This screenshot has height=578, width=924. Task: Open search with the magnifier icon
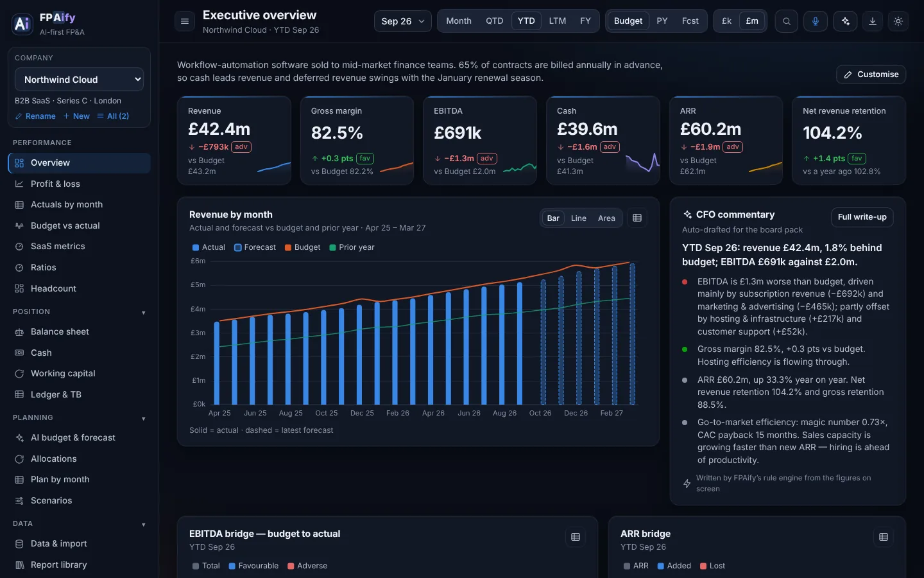787,21
